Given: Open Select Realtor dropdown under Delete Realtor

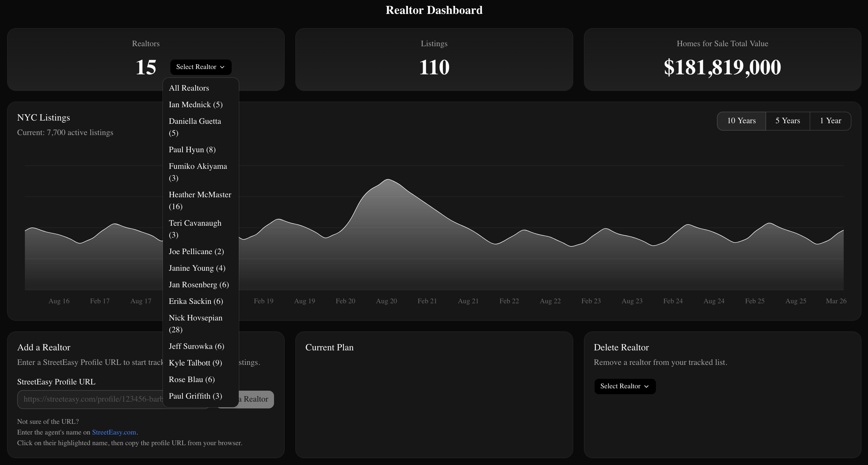Looking at the screenshot, I should (x=625, y=387).
